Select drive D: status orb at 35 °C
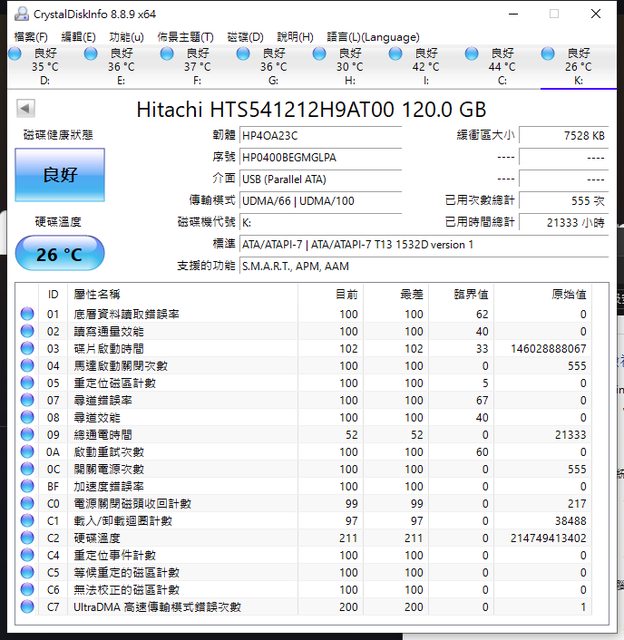 click(x=15, y=53)
